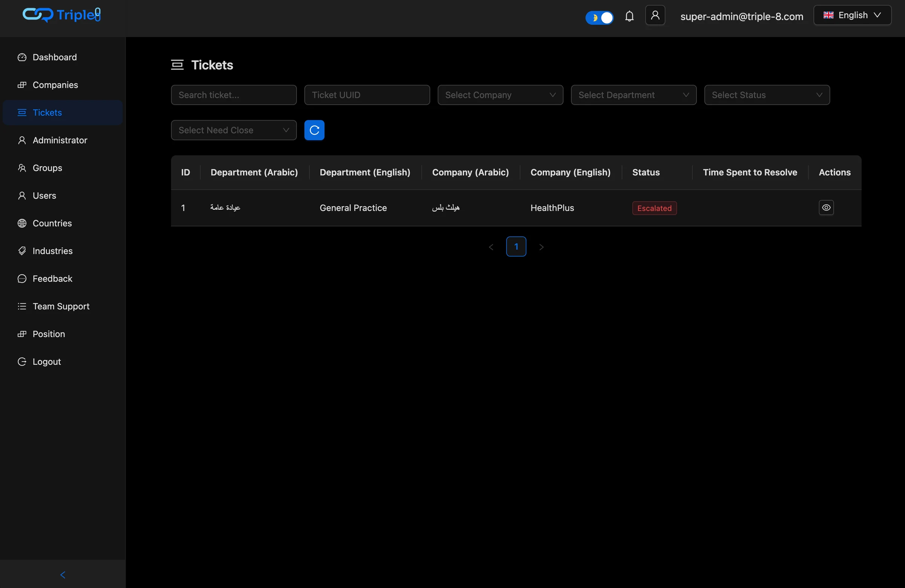Toggle the dark mode switch

click(599, 17)
